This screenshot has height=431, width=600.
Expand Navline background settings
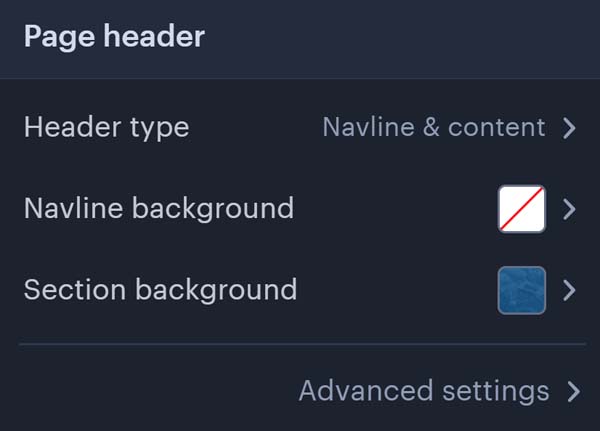point(300,209)
